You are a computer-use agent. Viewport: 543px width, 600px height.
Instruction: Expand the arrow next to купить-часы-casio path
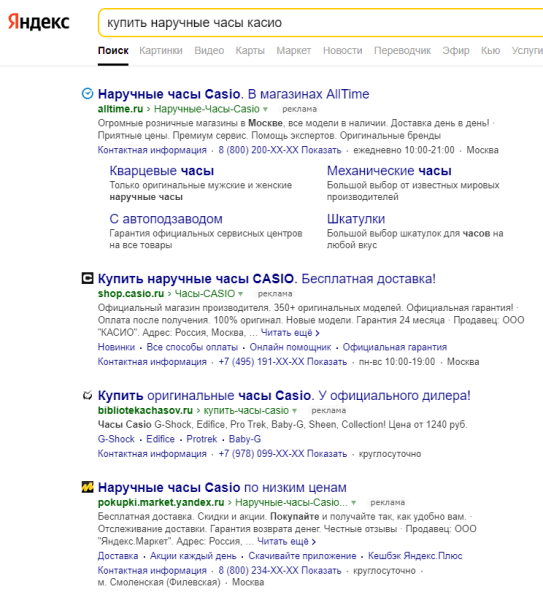(294, 411)
